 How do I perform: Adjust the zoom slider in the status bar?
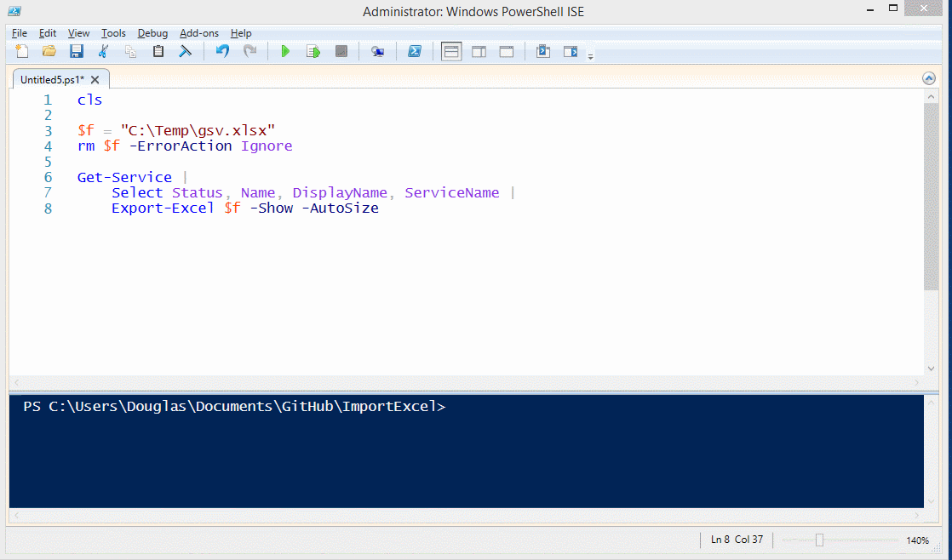coord(819,540)
